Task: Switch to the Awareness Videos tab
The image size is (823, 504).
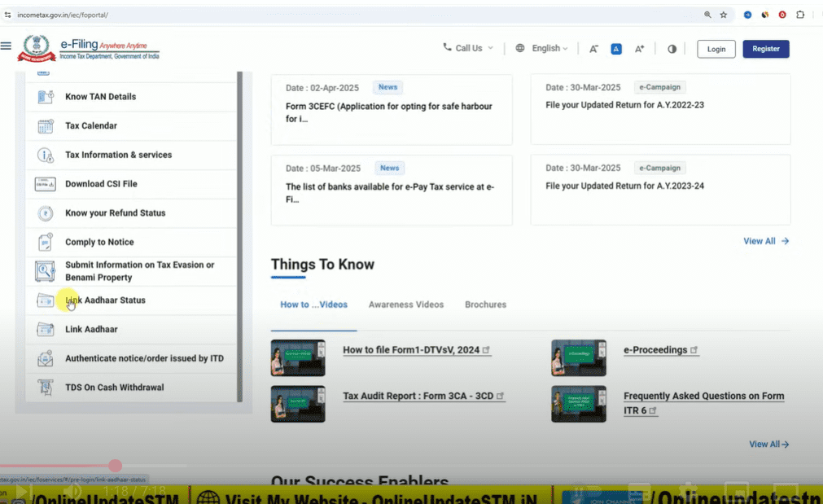Action: [405, 305]
